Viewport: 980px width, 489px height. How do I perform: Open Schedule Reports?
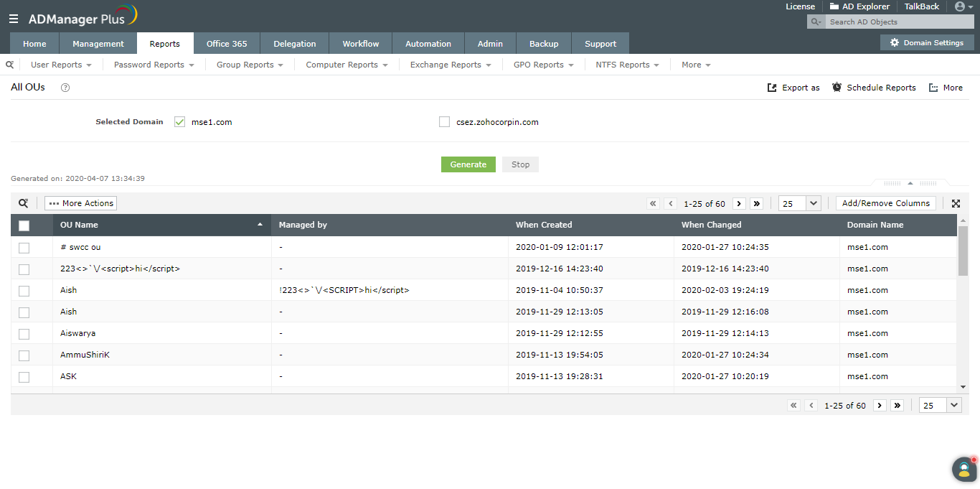[874, 88]
